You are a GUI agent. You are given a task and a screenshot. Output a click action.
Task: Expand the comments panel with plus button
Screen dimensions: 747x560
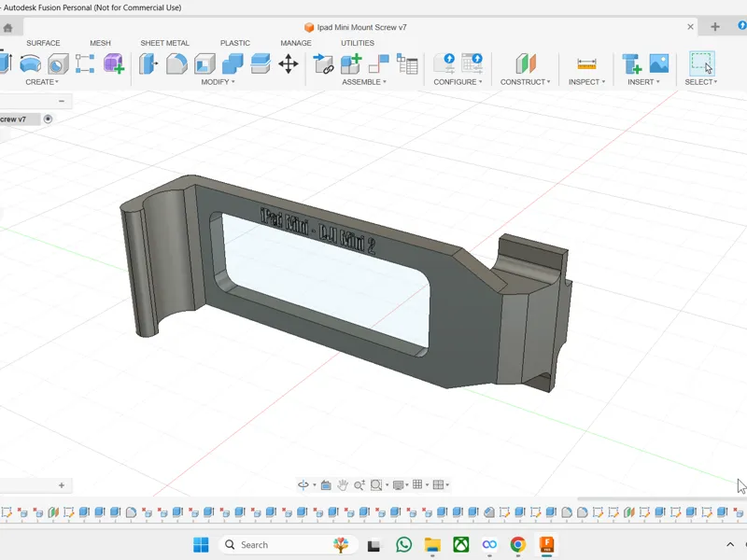[x=62, y=485]
